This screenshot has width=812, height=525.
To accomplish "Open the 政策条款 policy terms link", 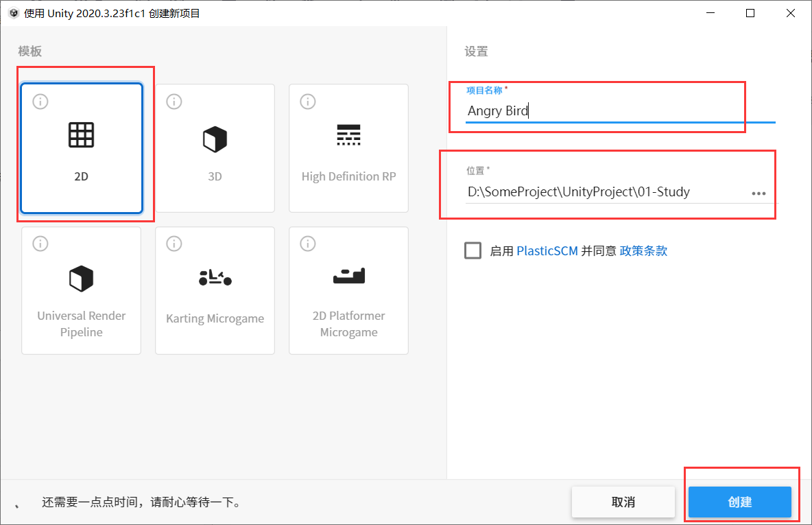I will [x=644, y=251].
